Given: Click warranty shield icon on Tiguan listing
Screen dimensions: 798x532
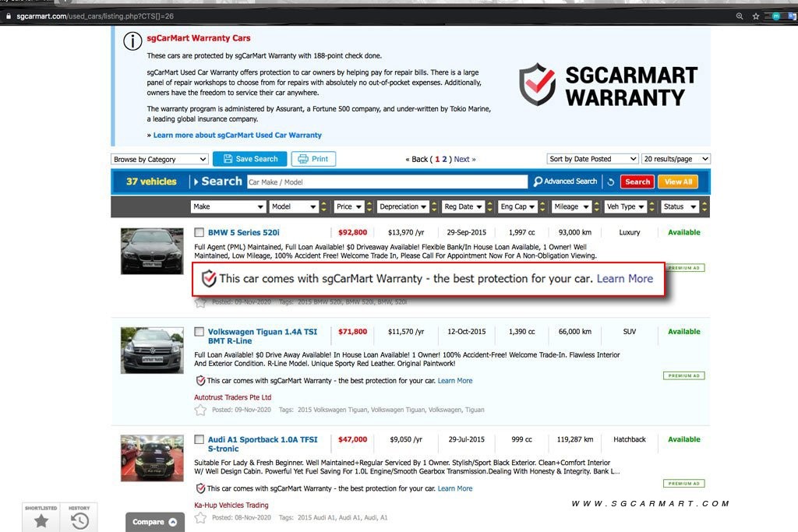Looking at the screenshot, I should [200, 380].
